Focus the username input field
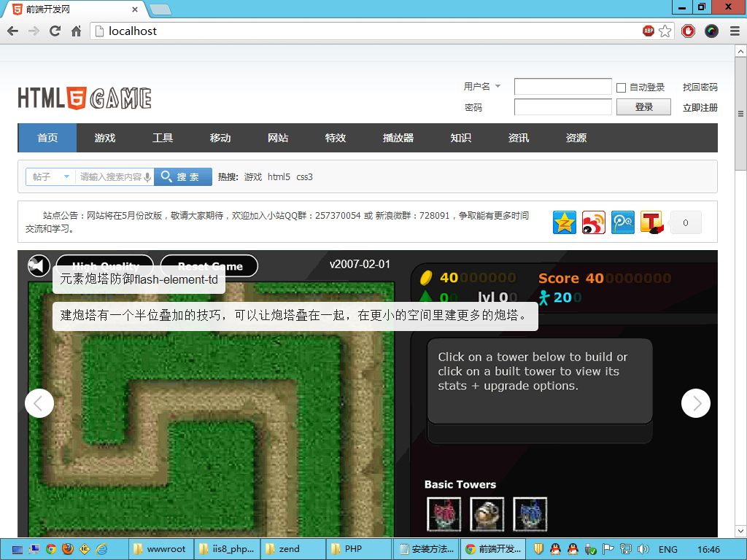This screenshot has height=560, width=747. (x=562, y=87)
